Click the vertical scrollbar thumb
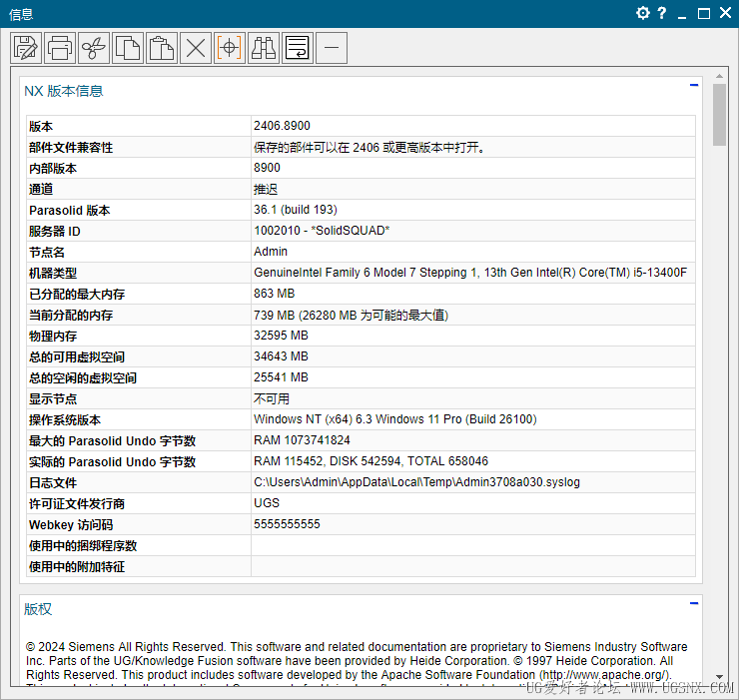 pyautogui.click(x=719, y=115)
